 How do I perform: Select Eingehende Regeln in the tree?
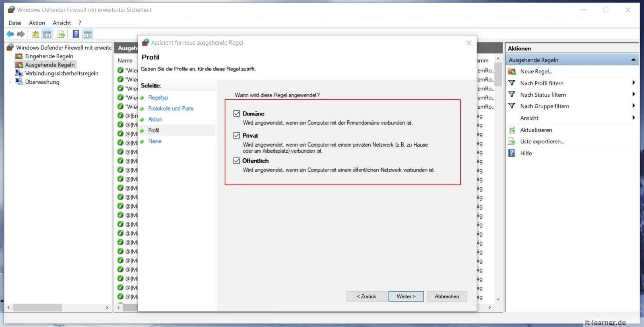[x=49, y=56]
